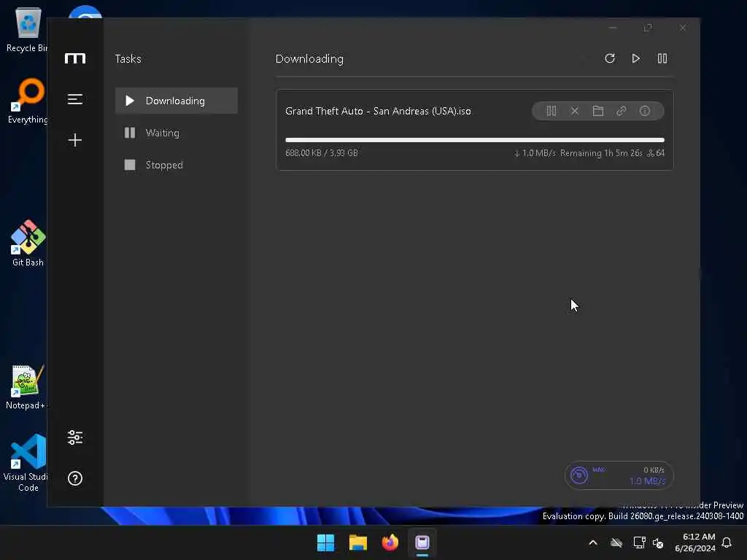
Task: Close the Motrix window
Action: click(x=683, y=28)
